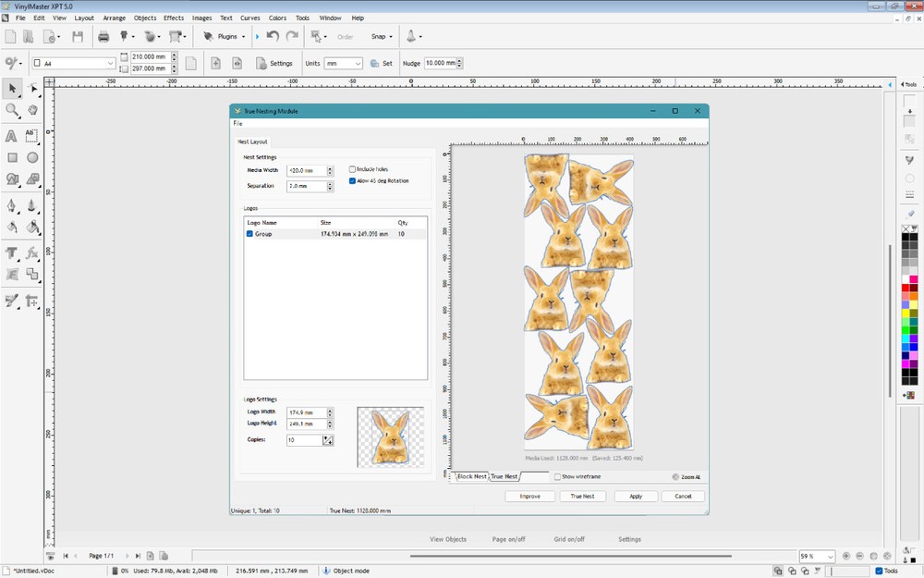Uncheck the Group logo entry checkbox
Screen dimensions: 924x578
tap(248, 234)
